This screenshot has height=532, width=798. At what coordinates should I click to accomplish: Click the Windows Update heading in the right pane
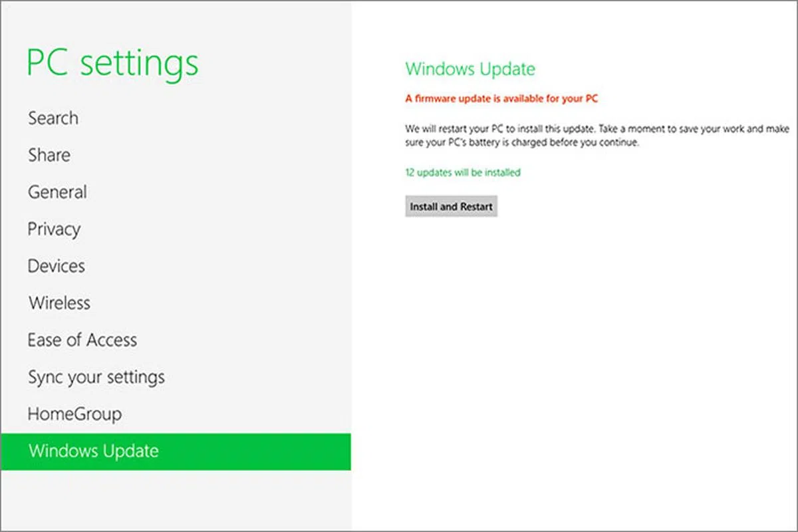point(470,69)
